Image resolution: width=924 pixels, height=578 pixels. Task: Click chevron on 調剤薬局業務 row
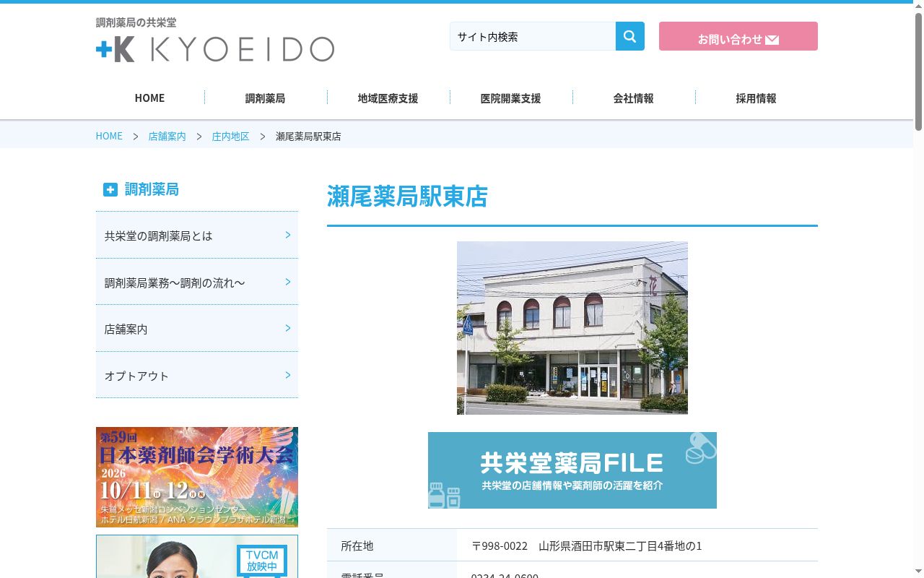[288, 282]
